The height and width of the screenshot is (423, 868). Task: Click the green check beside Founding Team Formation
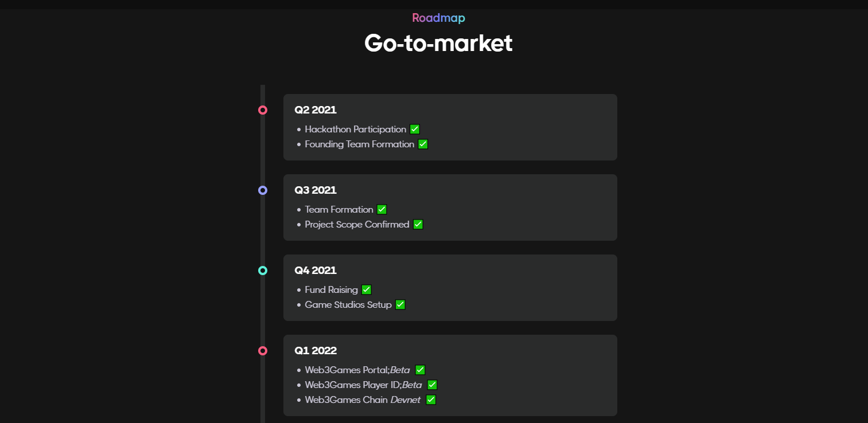click(x=423, y=144)
